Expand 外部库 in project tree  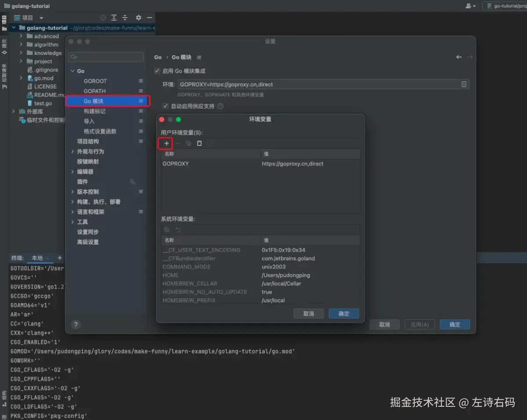click(x=14, y=112)
